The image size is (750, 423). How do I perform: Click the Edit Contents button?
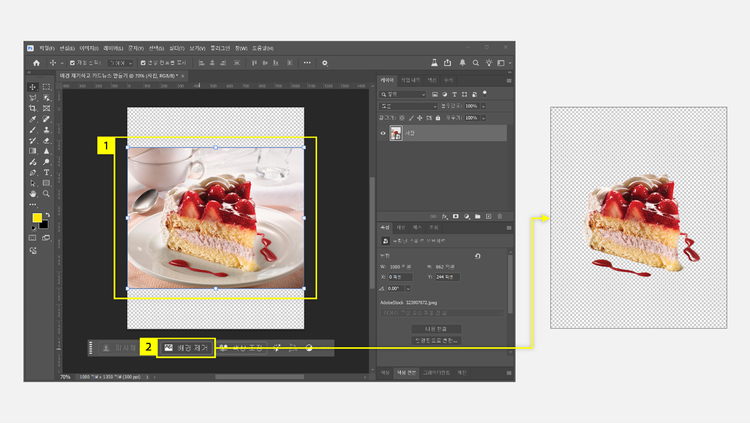pyautogui.click(x=436, y=329)
